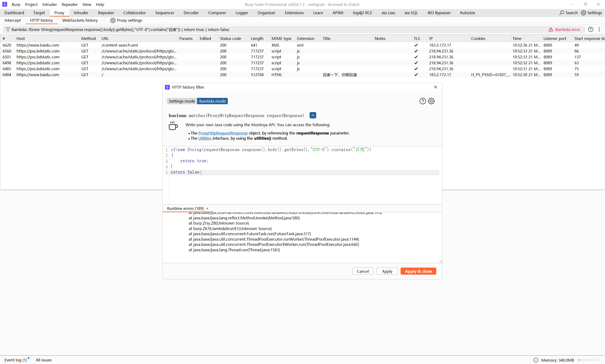The width and height of the screenshot is (605, 364).
Task: Switch to Extensions tab
Action: click(294, 13)
